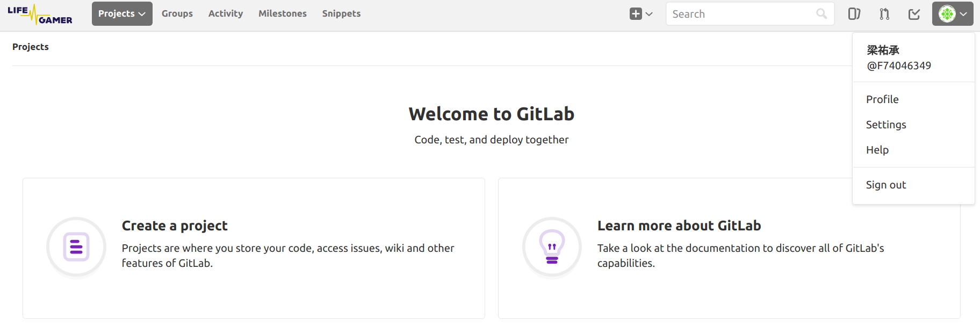Open the Issues icon in navbar
This screenshot has width=980, height=327.
pos(854,14)
